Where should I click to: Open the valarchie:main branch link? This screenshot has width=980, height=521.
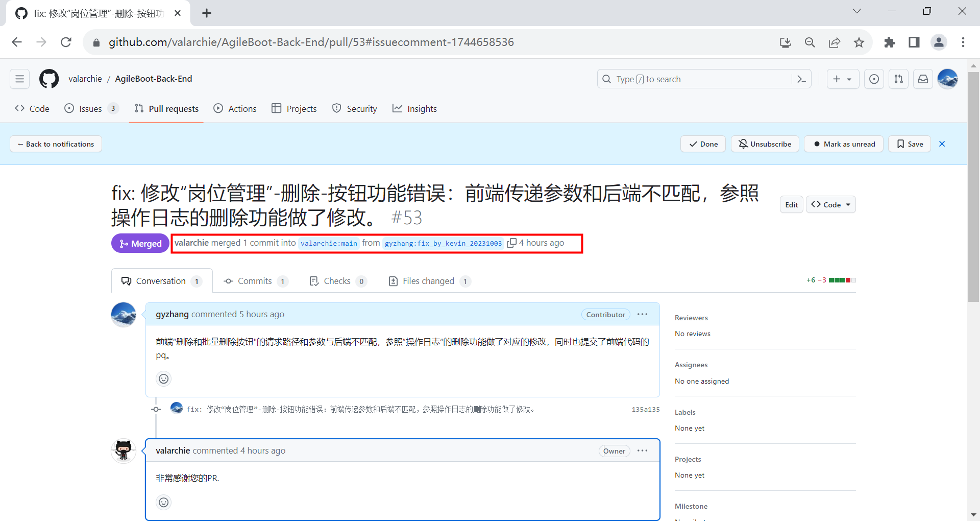coord(329,243)
